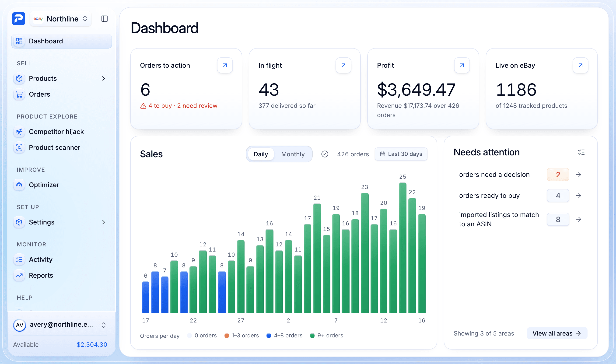Click View all areas button
The height and width of the screenshot is (364, 616).
[x=557, y=333]
